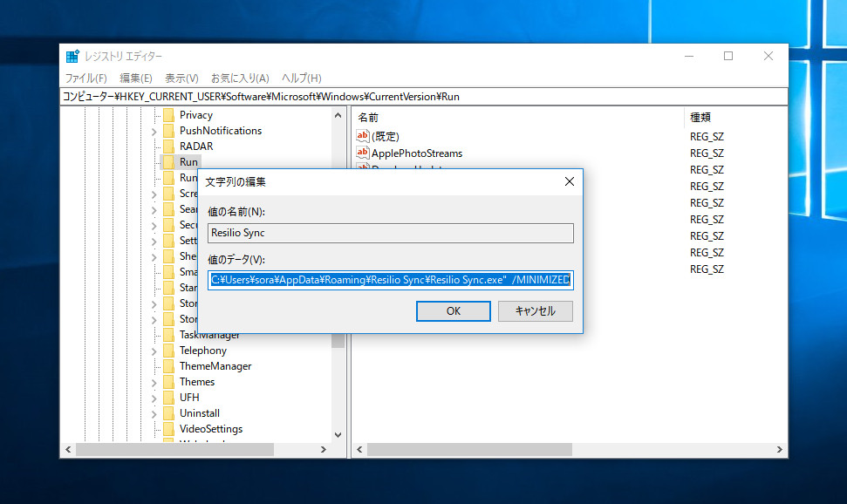This screenshot has width=847, height=504.
Task: Close the Registry Editor window
Action: 768,56
